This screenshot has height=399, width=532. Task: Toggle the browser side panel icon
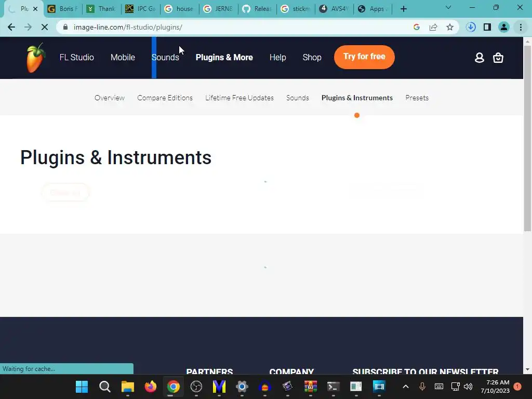(x=487, y=27)
